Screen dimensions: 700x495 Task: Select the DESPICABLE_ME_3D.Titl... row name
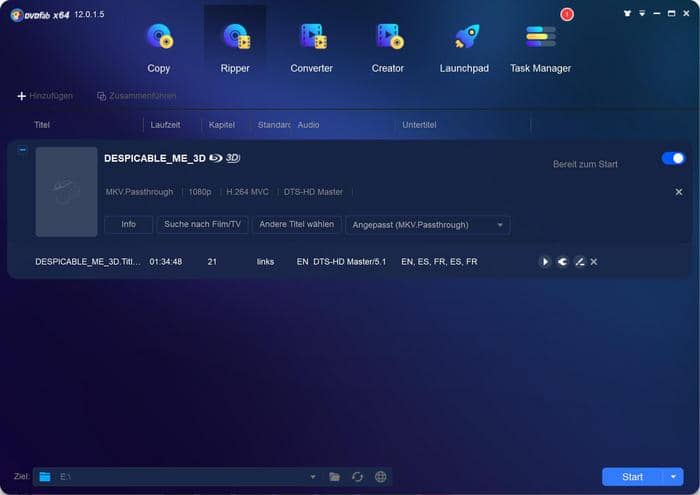(x=88, y=262)
